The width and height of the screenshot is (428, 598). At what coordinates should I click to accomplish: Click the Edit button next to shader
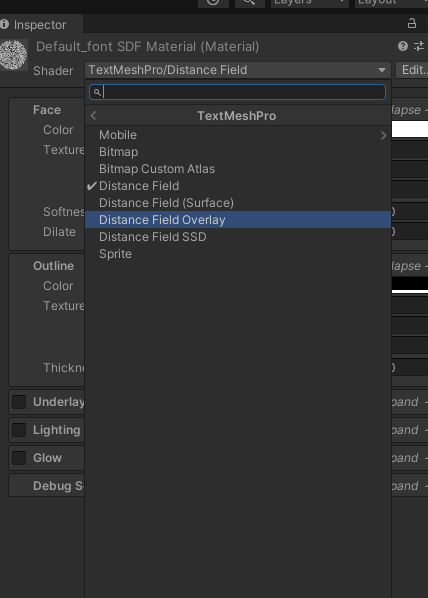tap(413, 70)
